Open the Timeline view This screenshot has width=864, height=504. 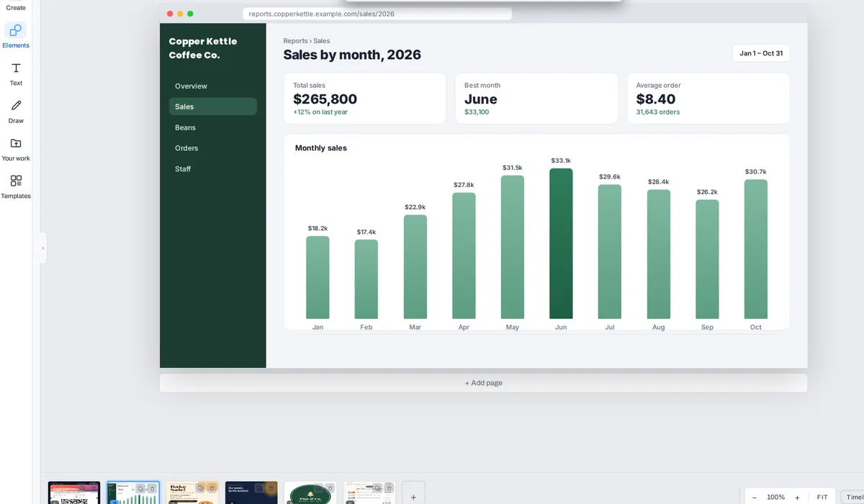(x=852, y=498)
